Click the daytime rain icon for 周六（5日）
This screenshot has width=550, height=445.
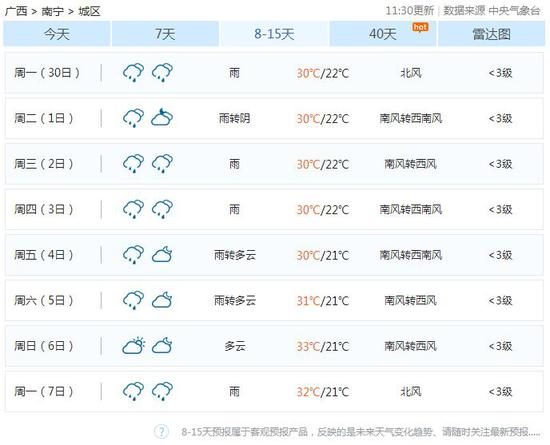coord(133,301)
